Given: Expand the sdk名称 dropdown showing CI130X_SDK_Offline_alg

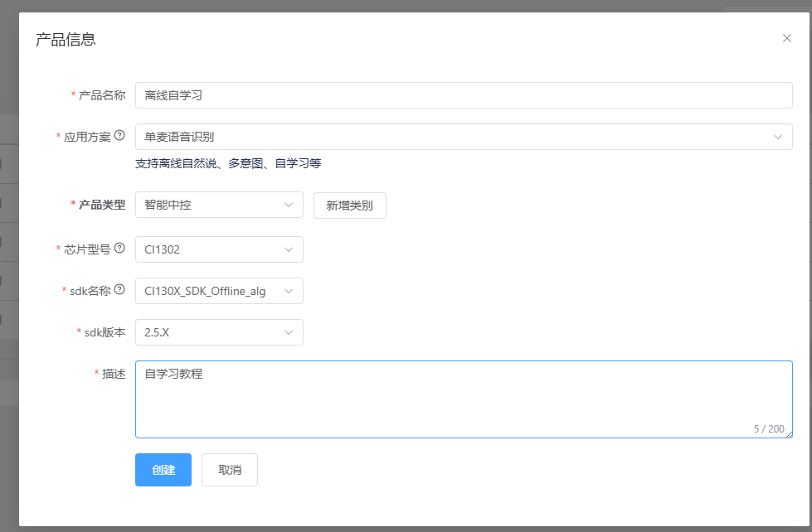Looking at the screenshot, I should (219, 291).
